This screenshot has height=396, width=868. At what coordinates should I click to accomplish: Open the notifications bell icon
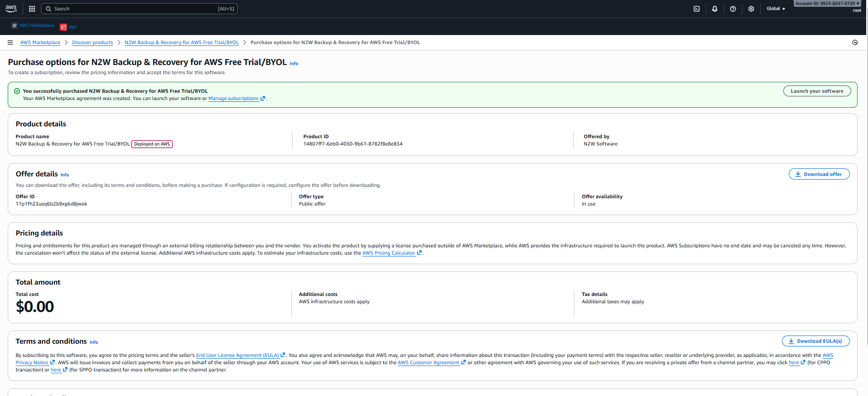(x=715, y=9)
